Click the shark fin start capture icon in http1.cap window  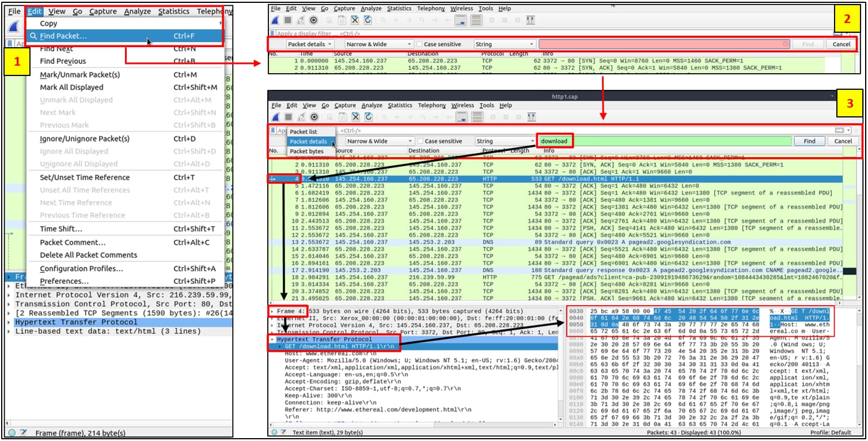(x=275, y=117)
